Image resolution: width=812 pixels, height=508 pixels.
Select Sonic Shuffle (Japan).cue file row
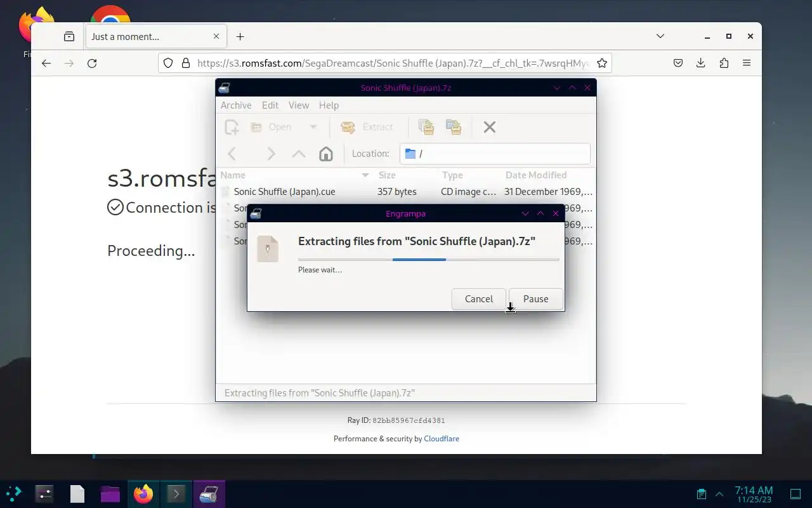(406, 192)
